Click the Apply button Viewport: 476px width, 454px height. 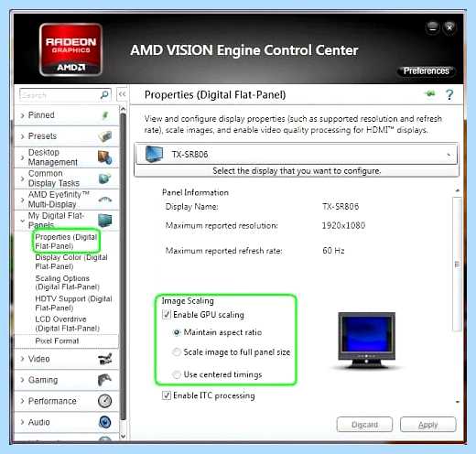pos(427,425)
